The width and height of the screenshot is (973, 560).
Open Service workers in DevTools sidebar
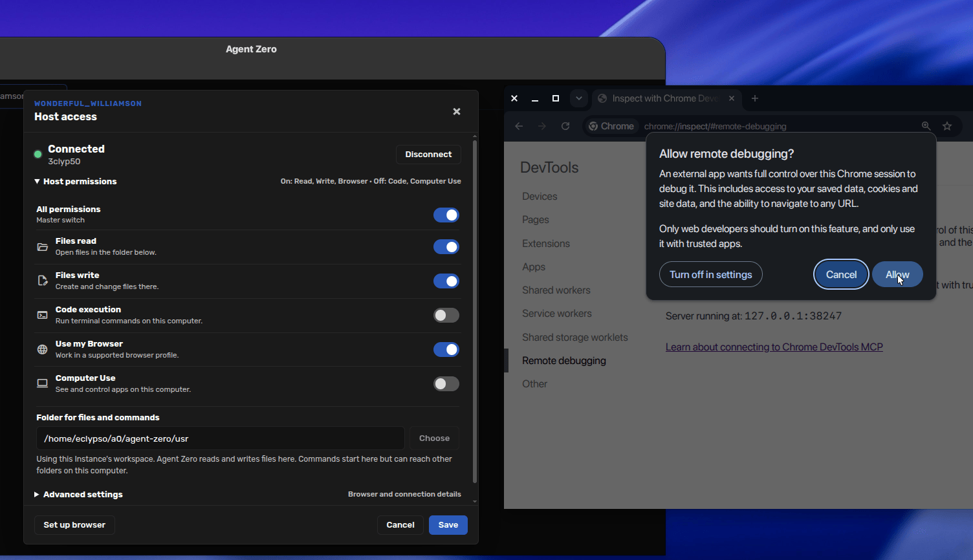[557, 314]
